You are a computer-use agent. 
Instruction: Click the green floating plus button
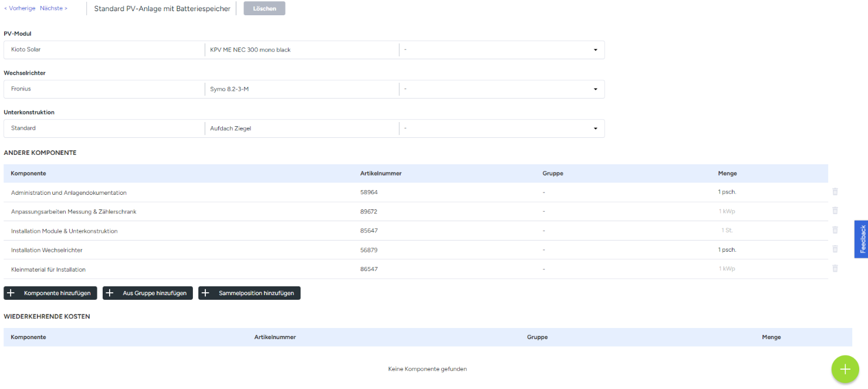[x=845, y=369]
